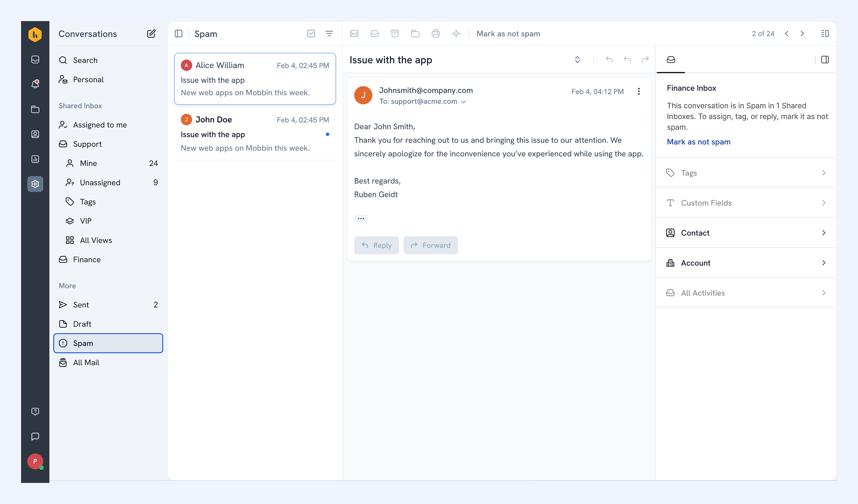858x504 pixels.
Task: Open the notifications bell in dark sidebar
Action: pos(35,84)
